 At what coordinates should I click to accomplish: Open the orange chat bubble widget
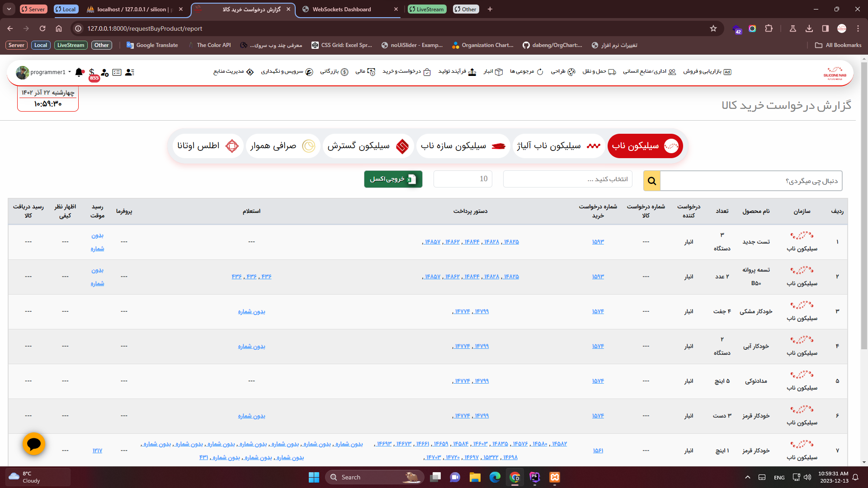pyautogui.click(x=34, y=444)
